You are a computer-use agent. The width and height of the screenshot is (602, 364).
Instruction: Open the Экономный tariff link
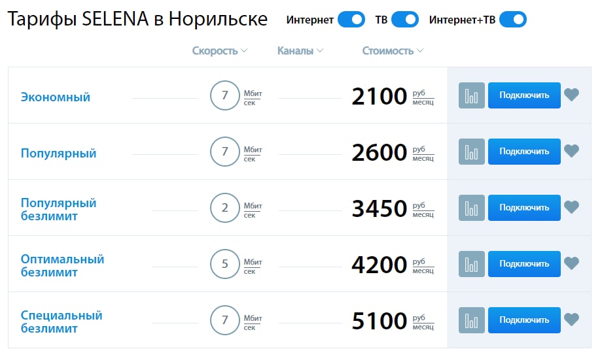point(55,97)
